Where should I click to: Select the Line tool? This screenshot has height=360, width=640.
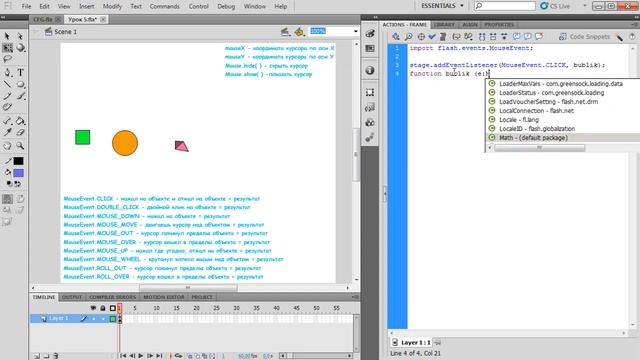[7, 84]
